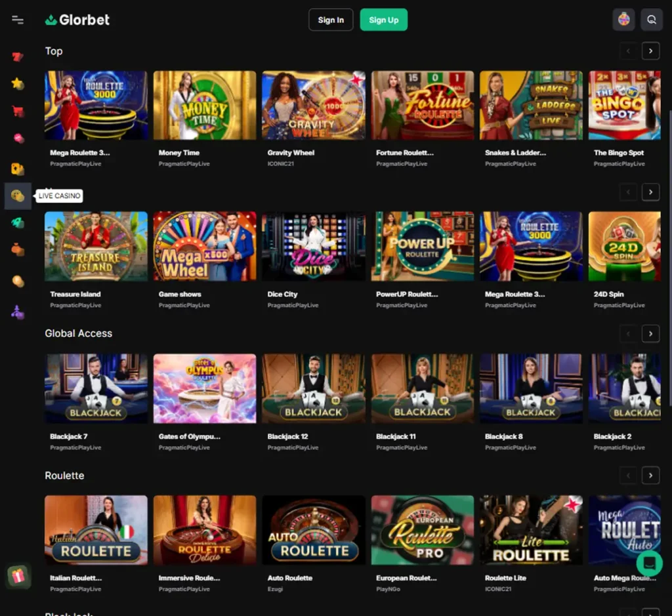Open the live chat bubble
This screenshot has height=616, width=672.
[649, 564]
